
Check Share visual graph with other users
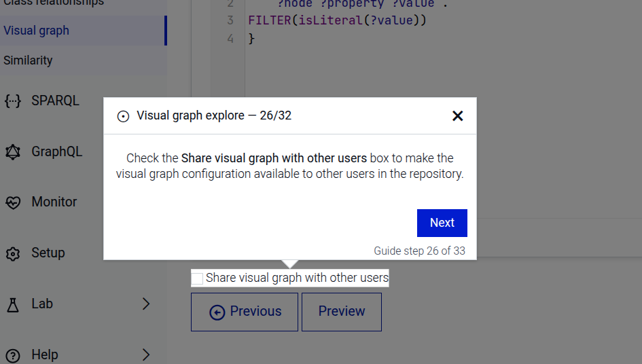(198, 278)
